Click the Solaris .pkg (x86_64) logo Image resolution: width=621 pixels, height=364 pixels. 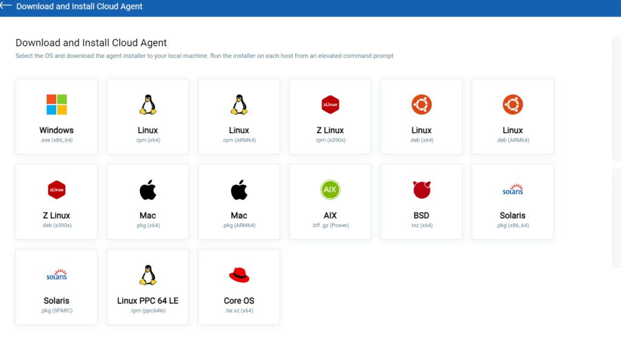point(512,190)
